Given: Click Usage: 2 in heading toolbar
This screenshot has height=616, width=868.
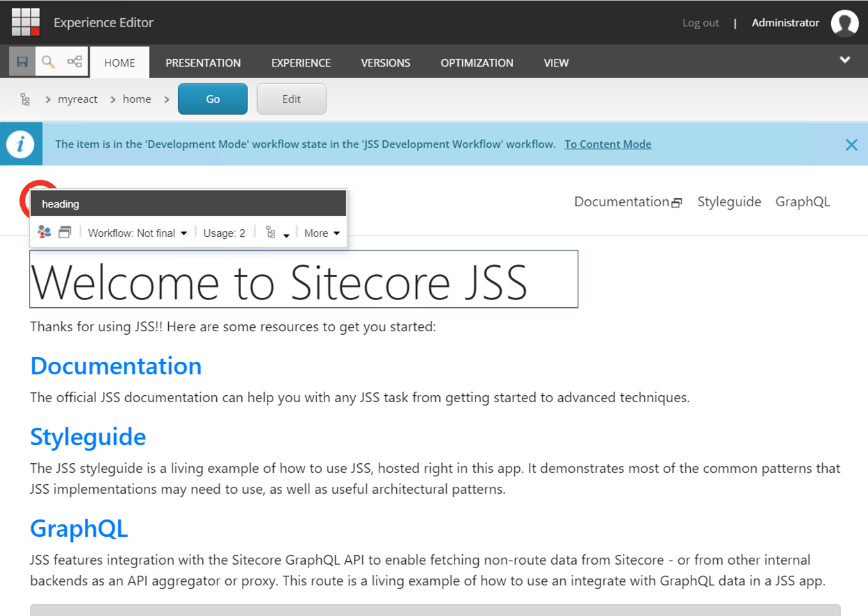Looking at the screenshot, I should click(x=224, y=233).
